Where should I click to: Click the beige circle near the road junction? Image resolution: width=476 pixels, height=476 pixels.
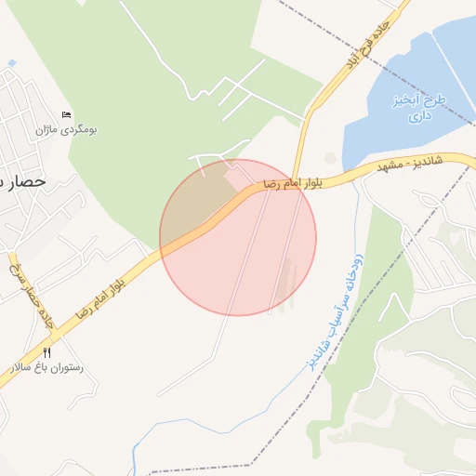tap(330, 158)
